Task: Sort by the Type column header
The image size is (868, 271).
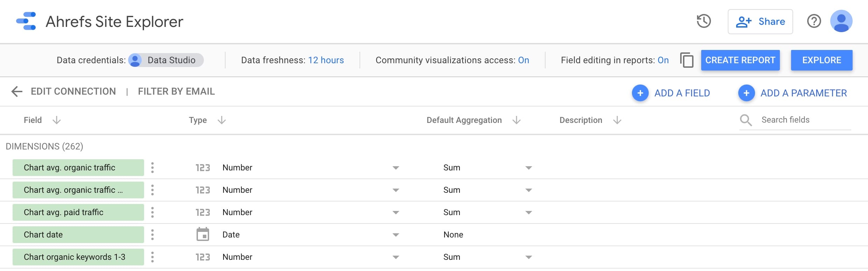Action: [198, 120]
